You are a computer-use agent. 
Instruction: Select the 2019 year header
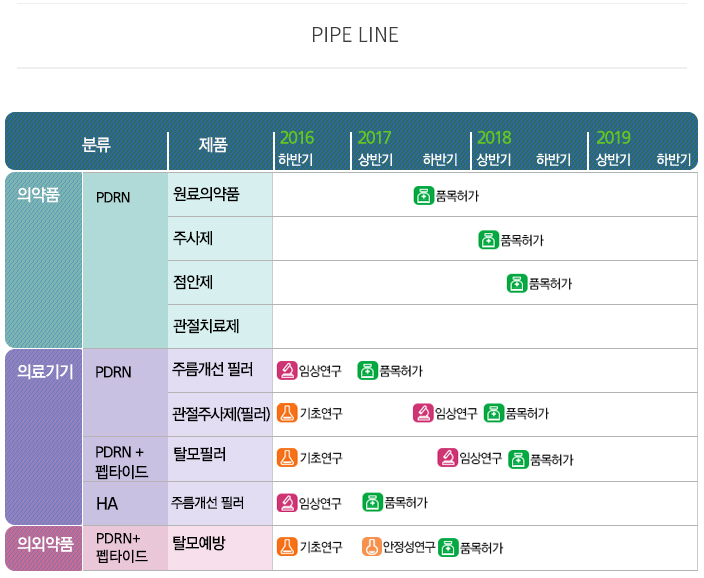coord(613,138)
